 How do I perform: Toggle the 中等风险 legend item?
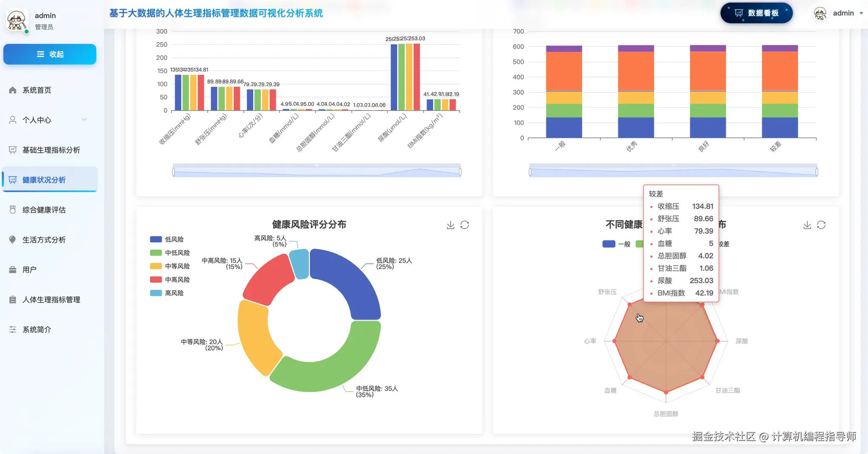(170, 266)
